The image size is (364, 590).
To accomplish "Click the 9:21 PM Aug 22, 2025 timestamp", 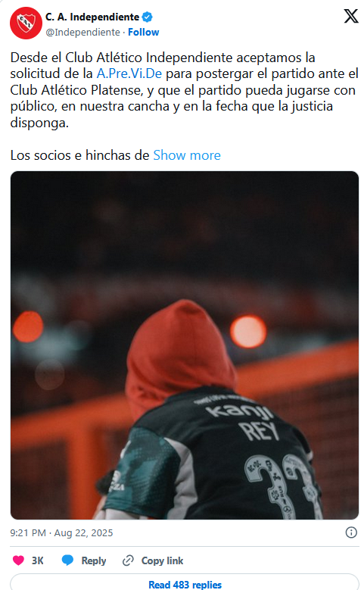I will pyautogui.click(x=61, y=532).
